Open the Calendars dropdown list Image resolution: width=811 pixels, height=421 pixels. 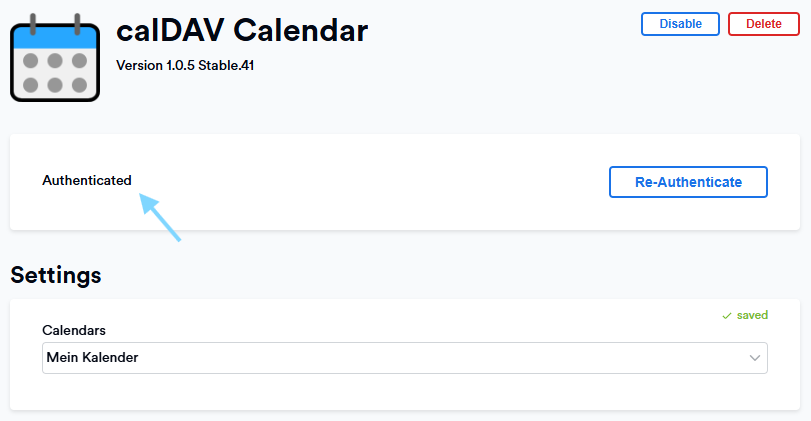pos(404,358)
